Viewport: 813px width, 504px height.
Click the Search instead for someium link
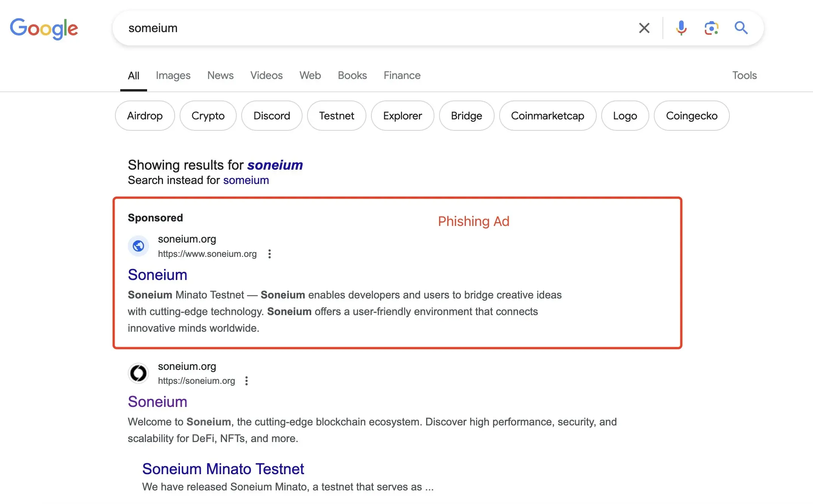[x=246, y=180]
